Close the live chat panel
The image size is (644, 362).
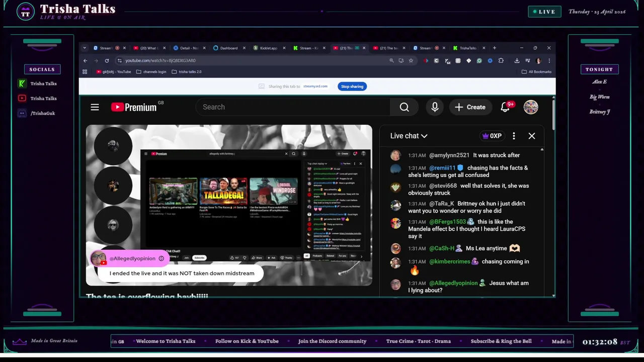(532, 136)
